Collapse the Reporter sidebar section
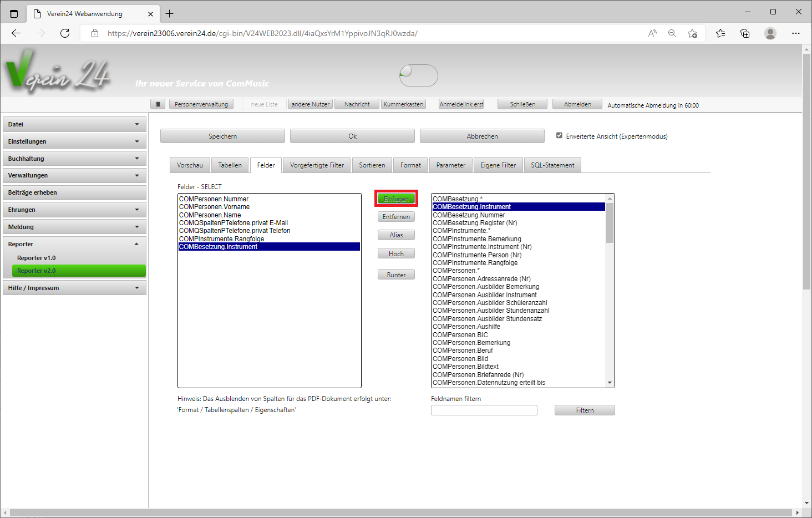This screenshot has height=518, width=812. click(x=74, y=244)
